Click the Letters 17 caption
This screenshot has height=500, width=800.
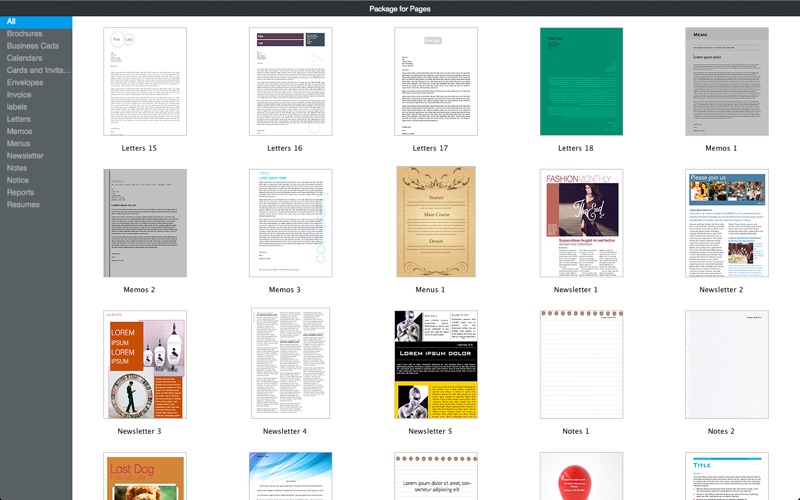[430, 148]
